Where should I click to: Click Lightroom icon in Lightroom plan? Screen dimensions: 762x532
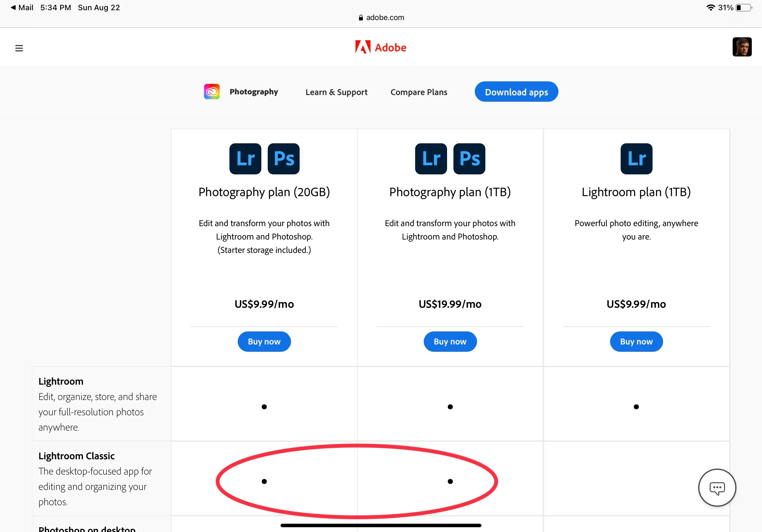coord(636,159)
